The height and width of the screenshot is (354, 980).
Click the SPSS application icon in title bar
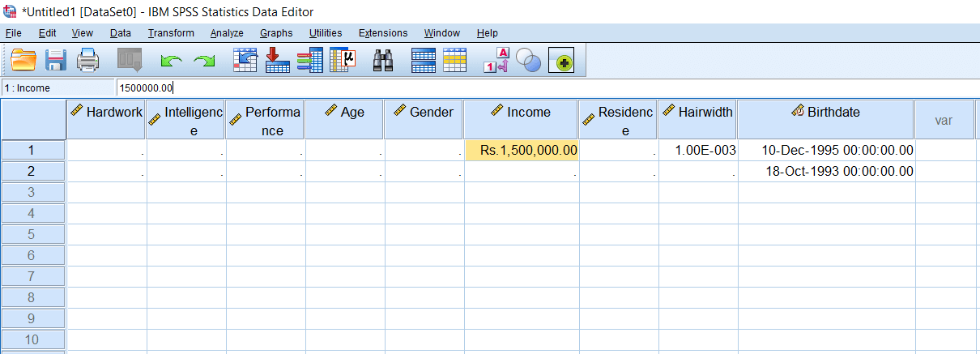pos(11,11)
